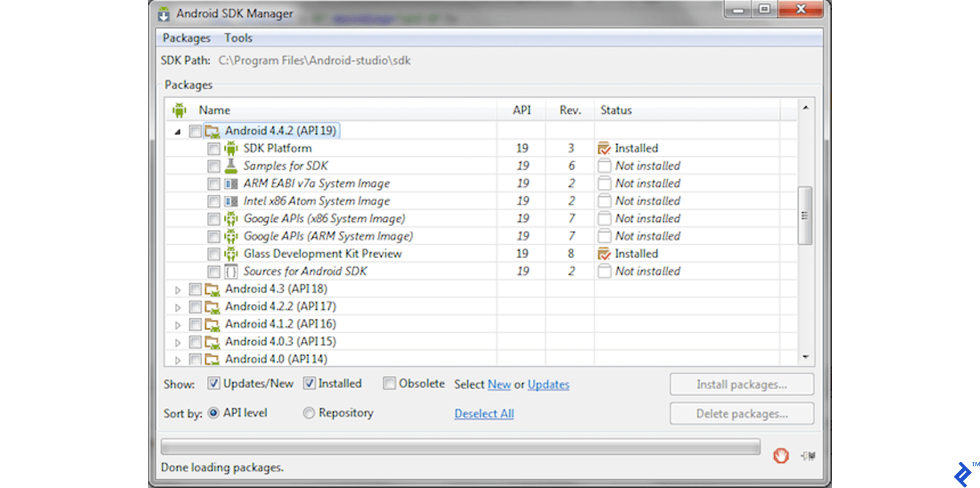This screenshot has width=980, height=488.
Task: Open the log window icon at bottom right
Action: [808, 456]
